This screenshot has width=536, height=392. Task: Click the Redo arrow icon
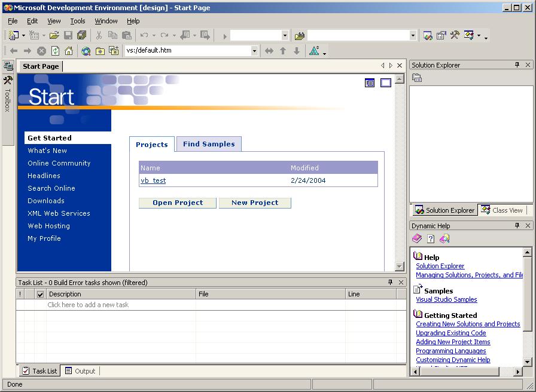pyautogui.click(x=165, y=35)
